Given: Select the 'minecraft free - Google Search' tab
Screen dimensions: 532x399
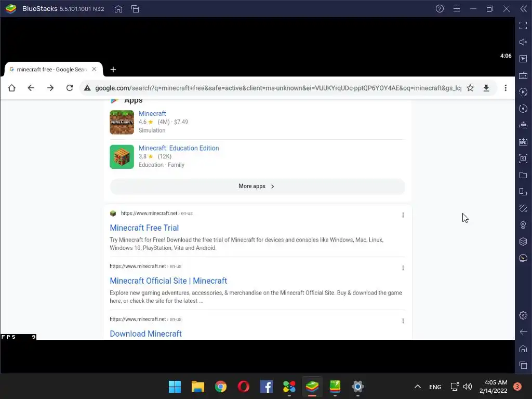Looking at the screenshot, I should click(x=51, y=69).
